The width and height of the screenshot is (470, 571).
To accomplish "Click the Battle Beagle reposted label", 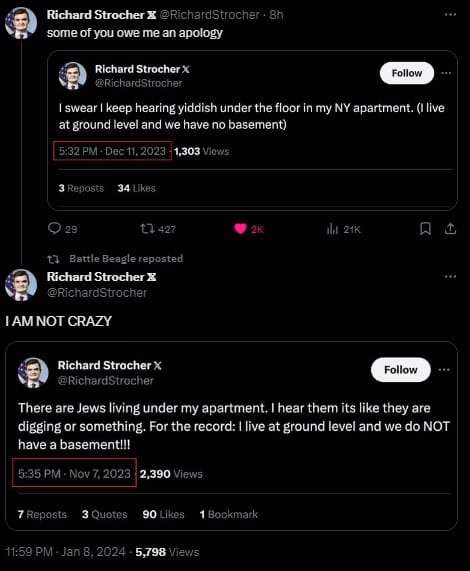I will click(126, 259).
